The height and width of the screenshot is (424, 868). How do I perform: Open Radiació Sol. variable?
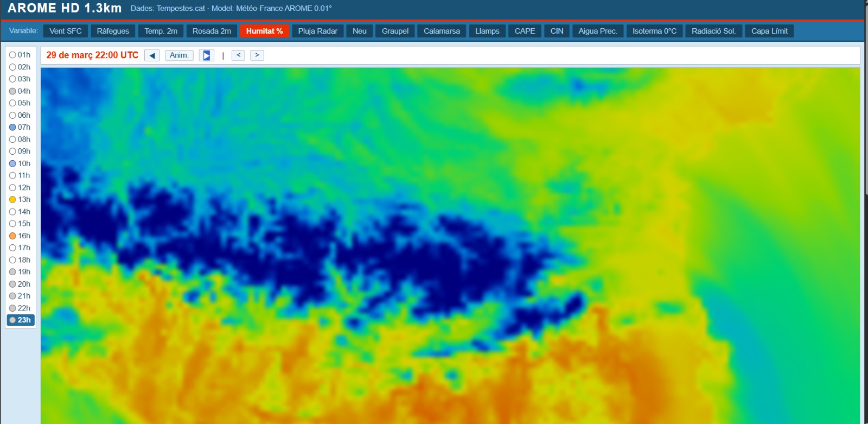[x=713, y=31]
